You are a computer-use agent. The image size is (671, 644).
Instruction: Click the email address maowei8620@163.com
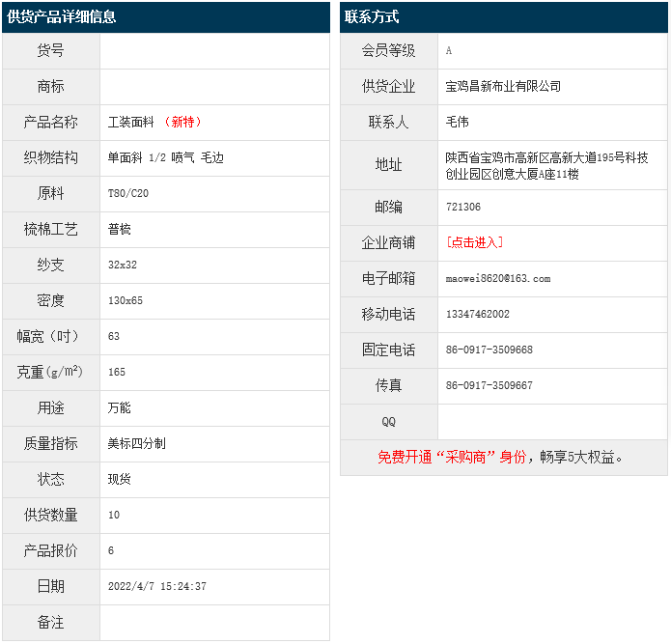497,278
